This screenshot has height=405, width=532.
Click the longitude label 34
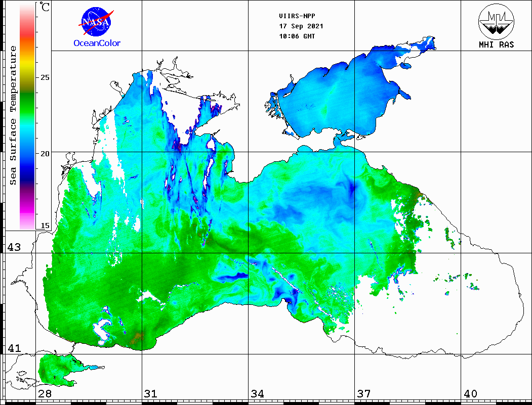[258, 393]
